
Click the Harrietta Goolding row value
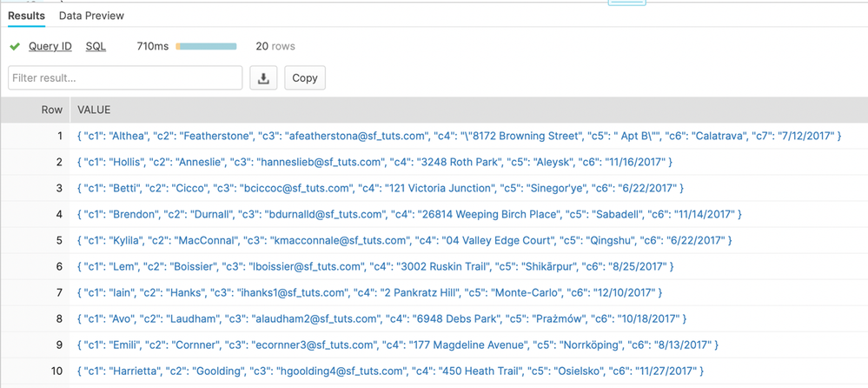click(390, 371)
